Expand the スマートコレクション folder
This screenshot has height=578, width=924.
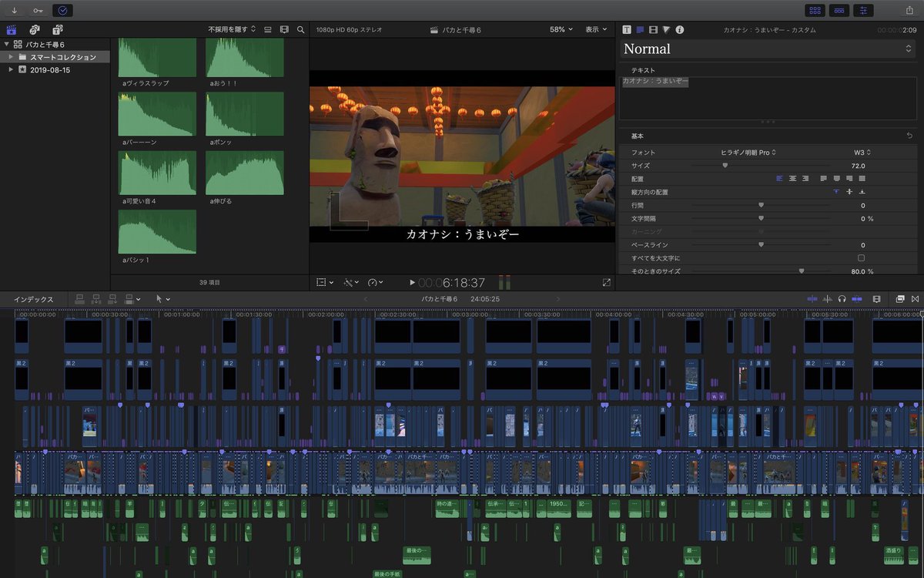(x=11, y=57)
